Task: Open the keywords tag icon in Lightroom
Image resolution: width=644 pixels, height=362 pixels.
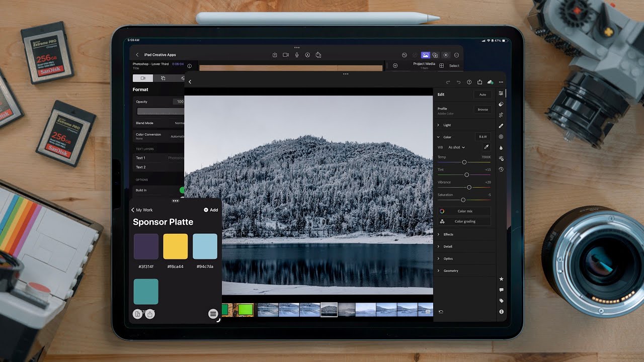Action: pyautogui.click(x=501, y=301)
